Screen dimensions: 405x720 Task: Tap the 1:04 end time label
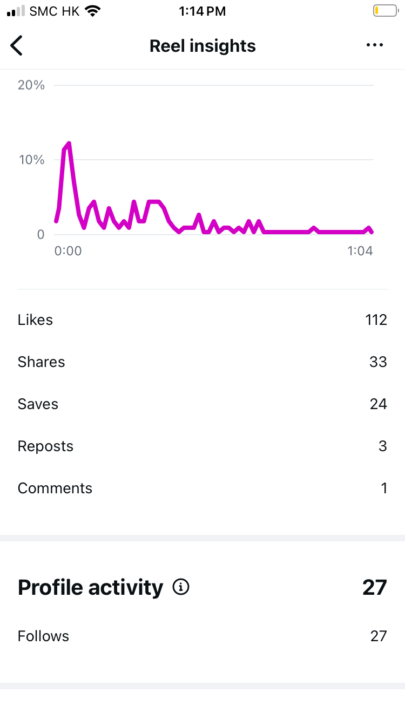360,251
